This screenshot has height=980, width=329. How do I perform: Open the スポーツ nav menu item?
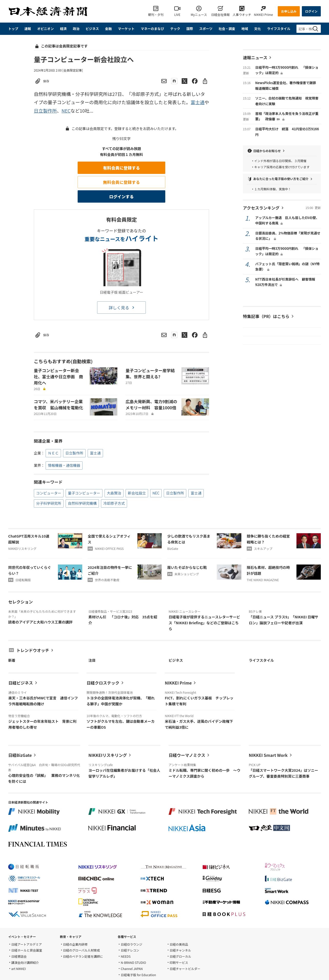click(x=206, y=29)
